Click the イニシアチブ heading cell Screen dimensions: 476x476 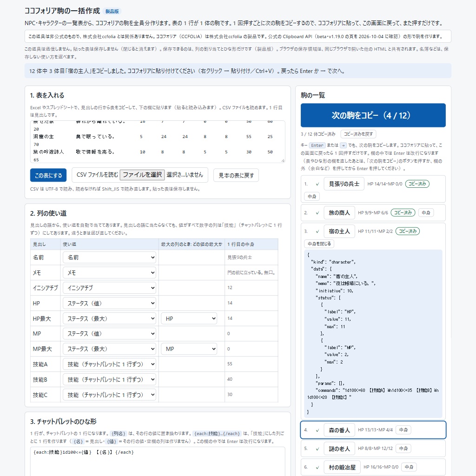pos(45,288)
